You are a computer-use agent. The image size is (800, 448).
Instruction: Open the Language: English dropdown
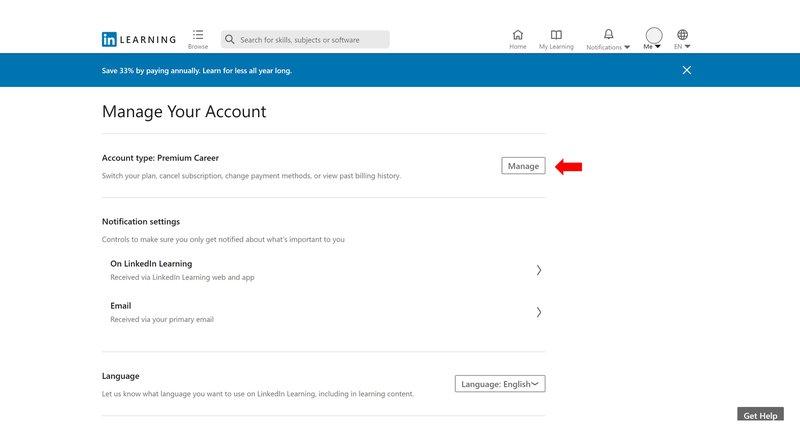tap(500, 384)
